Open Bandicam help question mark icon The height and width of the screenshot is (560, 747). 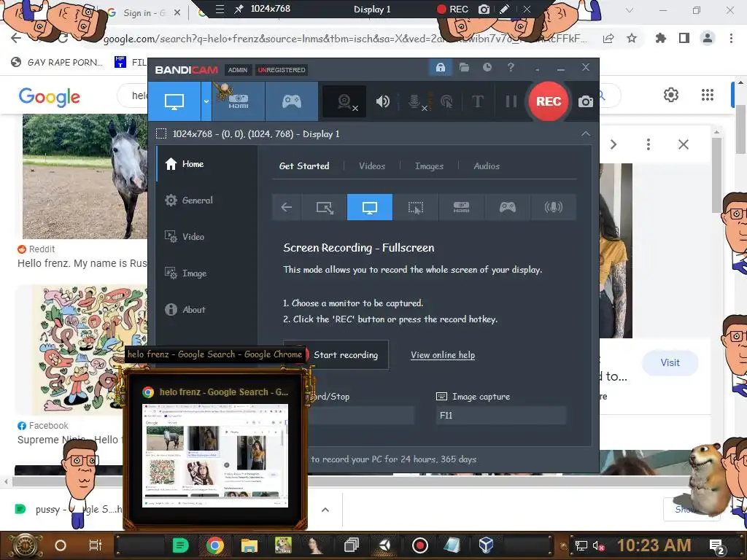[x=511, y=68]
